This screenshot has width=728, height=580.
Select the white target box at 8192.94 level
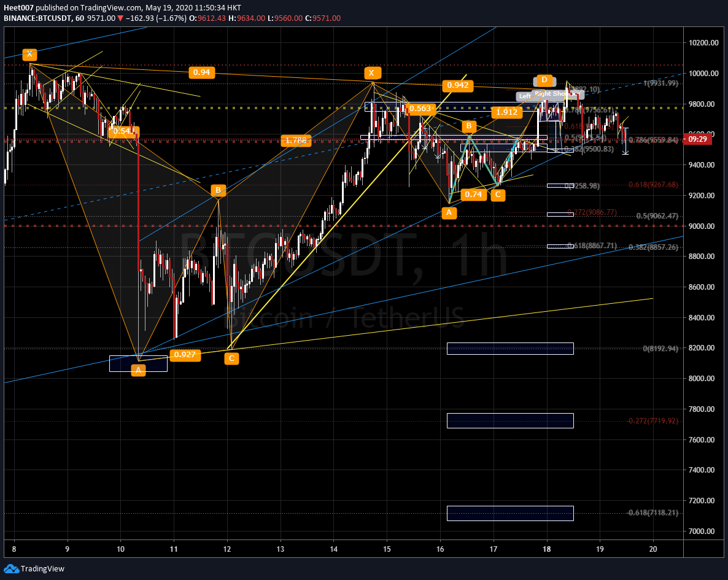click(510, 348)
